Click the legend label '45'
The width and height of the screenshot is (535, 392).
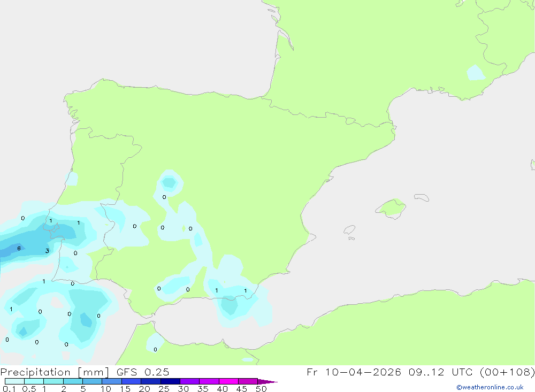coord(242,389)
